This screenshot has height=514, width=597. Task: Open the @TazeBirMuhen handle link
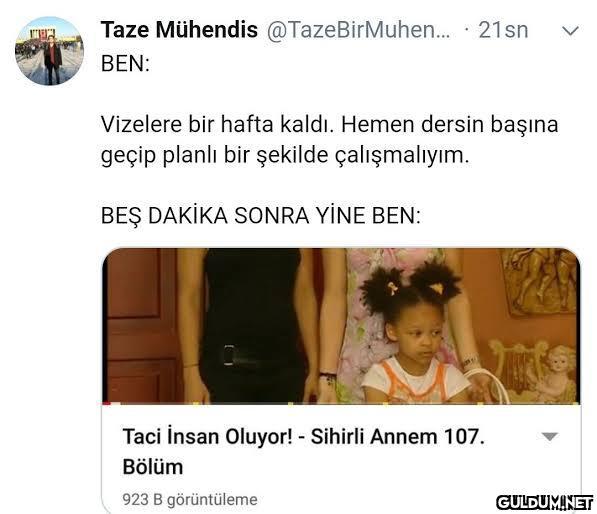pyautogui.click(x=358, y=30)
